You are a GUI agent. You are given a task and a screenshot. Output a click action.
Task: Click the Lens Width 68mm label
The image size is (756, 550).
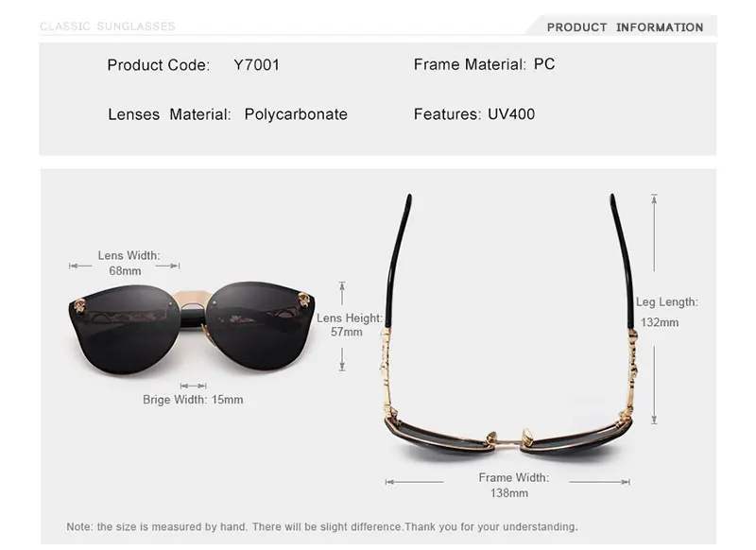pyautogui.click(x=127, y=263)
